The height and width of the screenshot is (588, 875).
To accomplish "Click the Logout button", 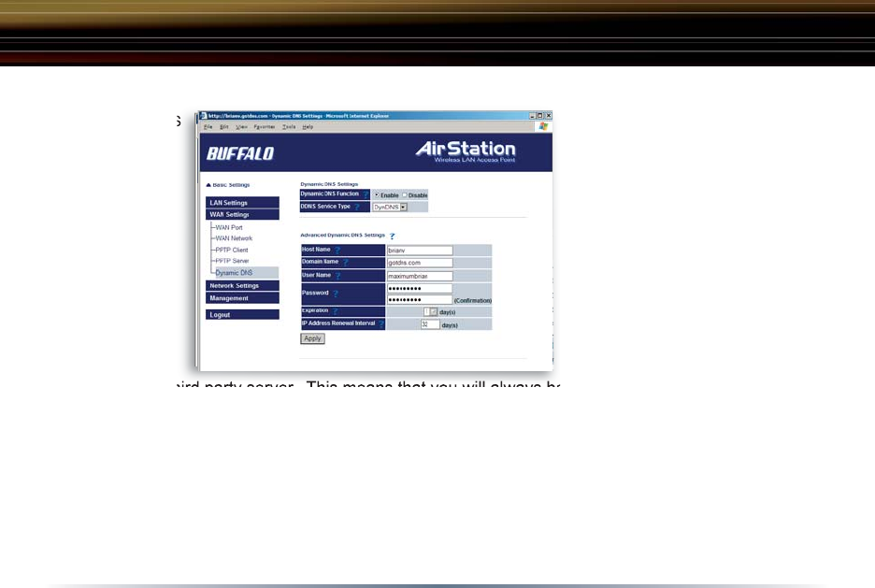I will pyautogui.click(x=242, y=315).
